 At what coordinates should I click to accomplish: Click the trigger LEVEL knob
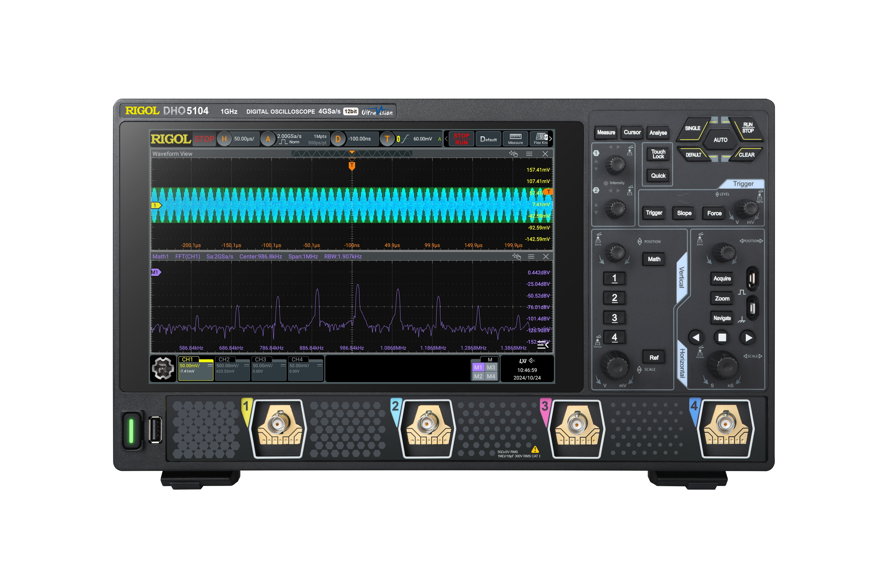(x=747, y=209)
